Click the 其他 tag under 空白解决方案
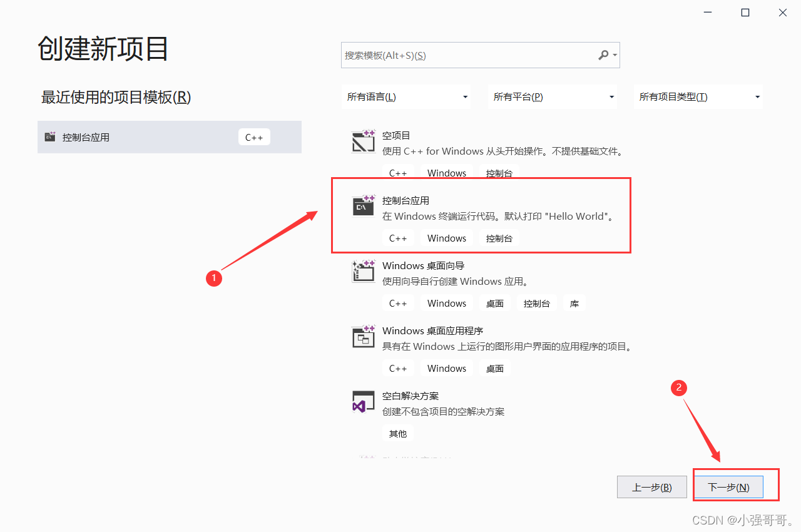The height and width of the screenshot is (532, 801). point(398,433)
